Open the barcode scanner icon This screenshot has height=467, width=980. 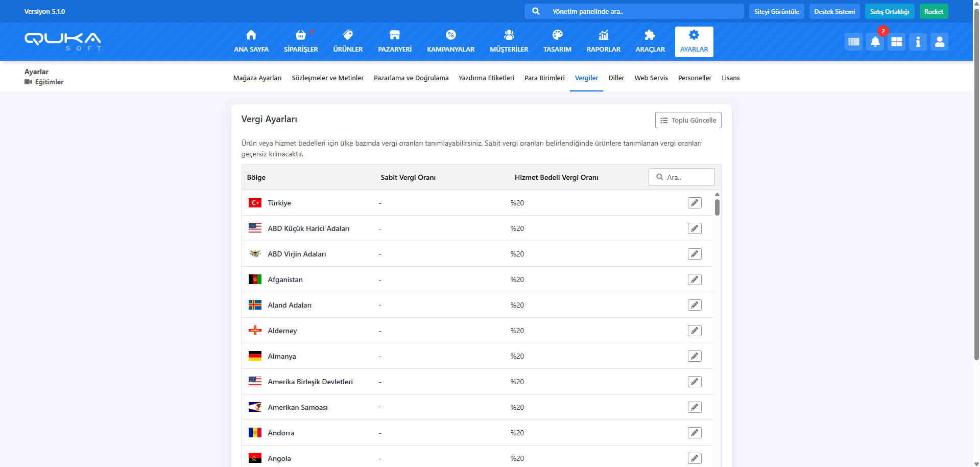(853, 42)
